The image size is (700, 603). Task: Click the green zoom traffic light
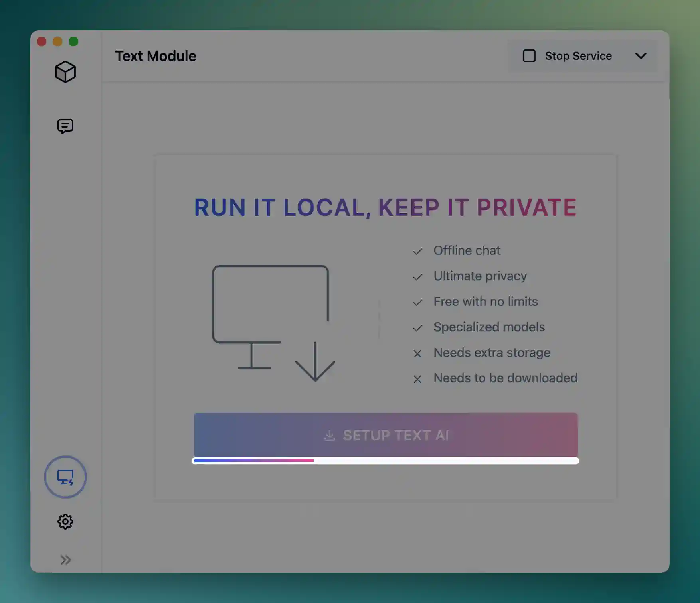coord(73,41)
